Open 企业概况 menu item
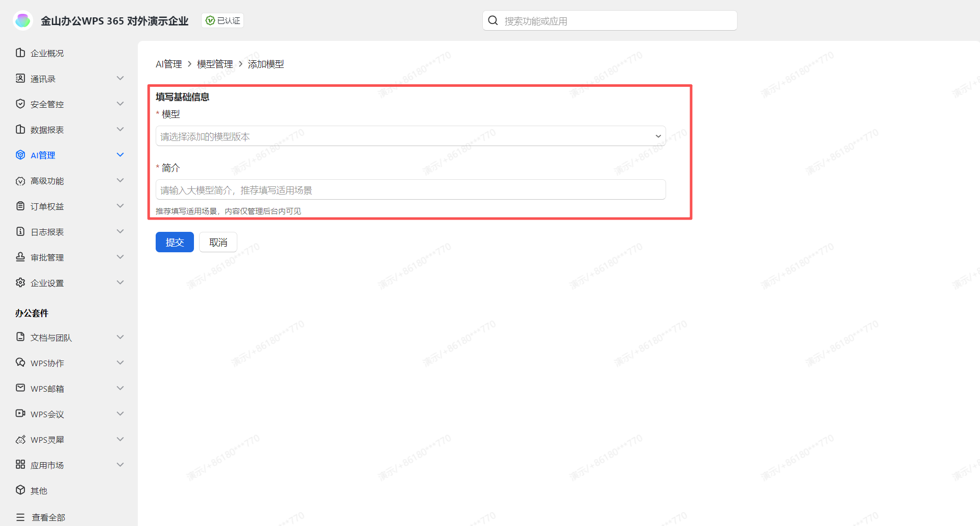The height and width of the screenshot is (526, 980). pyautogui.click(x=47, y=53)
